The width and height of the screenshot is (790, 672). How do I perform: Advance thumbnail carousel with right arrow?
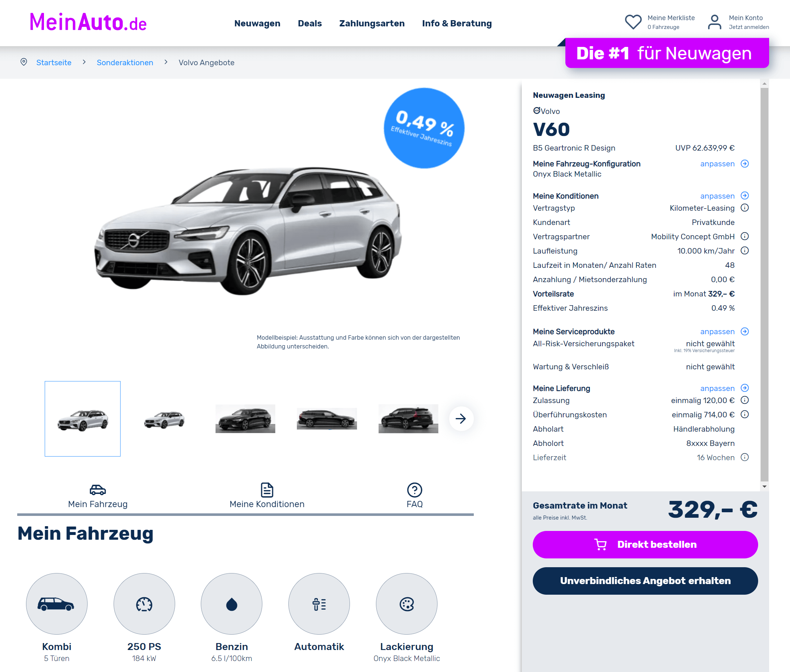coord(461,419)
